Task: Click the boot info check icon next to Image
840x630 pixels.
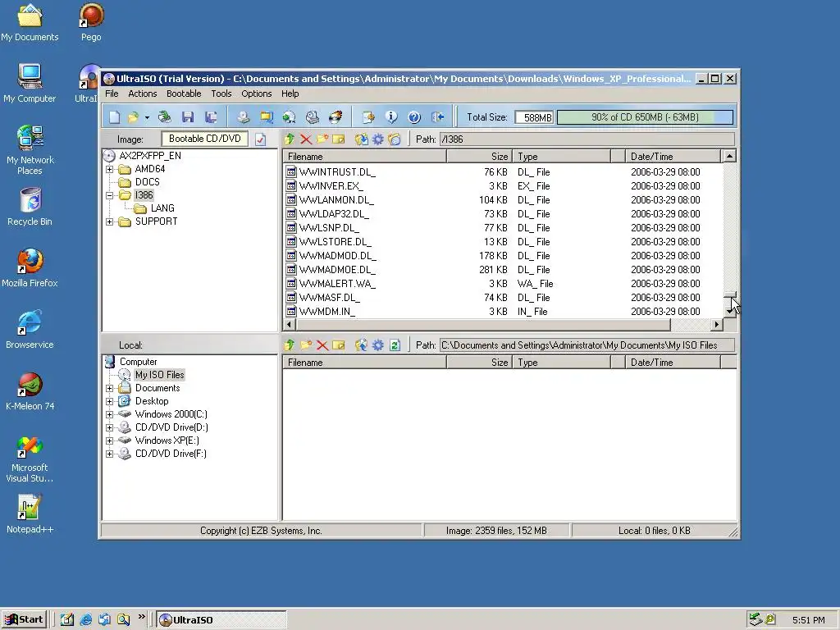Action: pyautogui.click(x=260, y=139)
